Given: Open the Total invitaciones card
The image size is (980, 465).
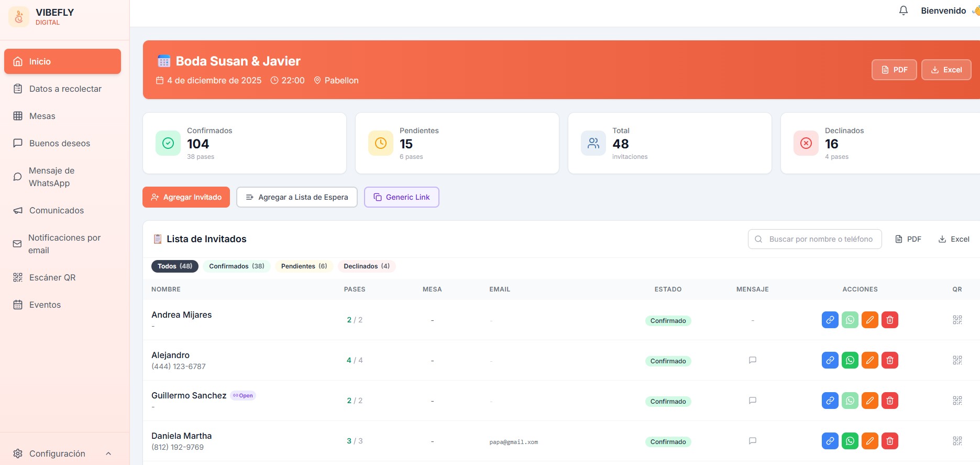Looking at the screenshot, I should coord(670,143).
